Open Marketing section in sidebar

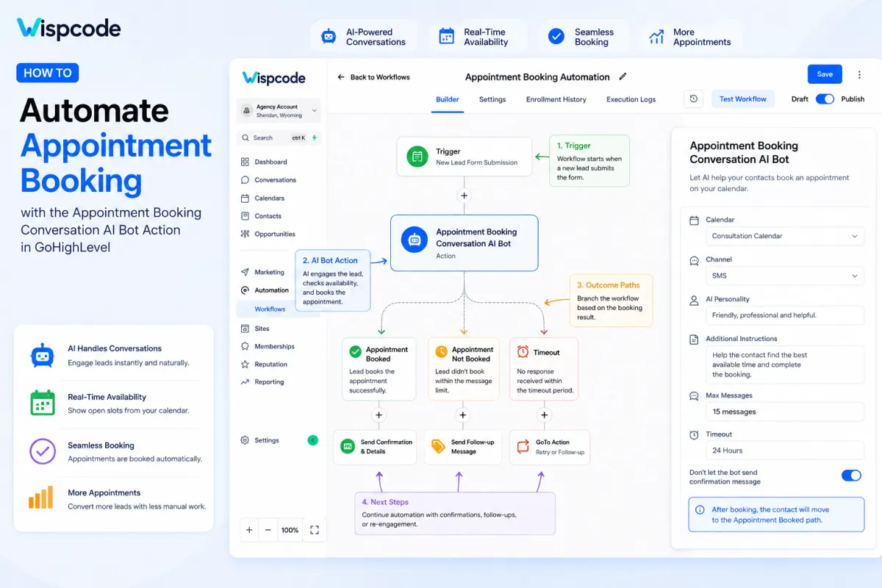coord(262,272)
